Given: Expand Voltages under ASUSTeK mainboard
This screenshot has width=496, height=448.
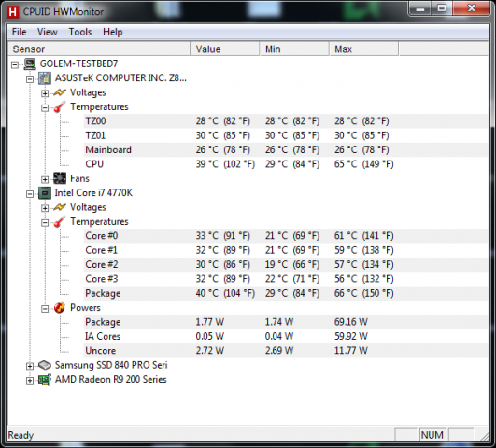Looking at the screenshot, I should tap(45, 93).
